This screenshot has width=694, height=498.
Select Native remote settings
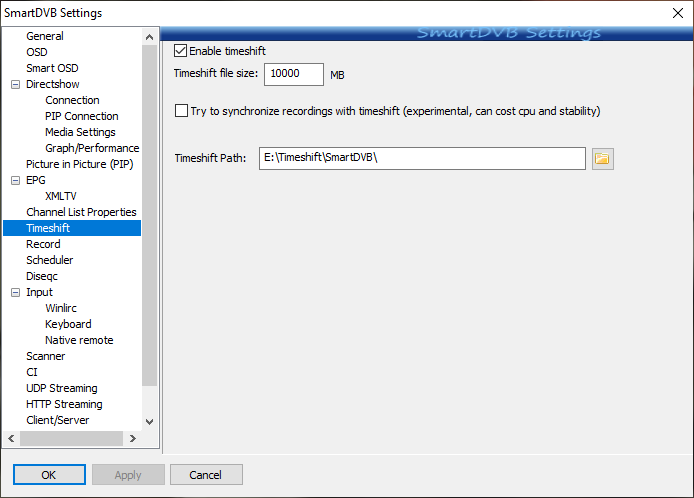pyautogui.click(x=79, y=340)
